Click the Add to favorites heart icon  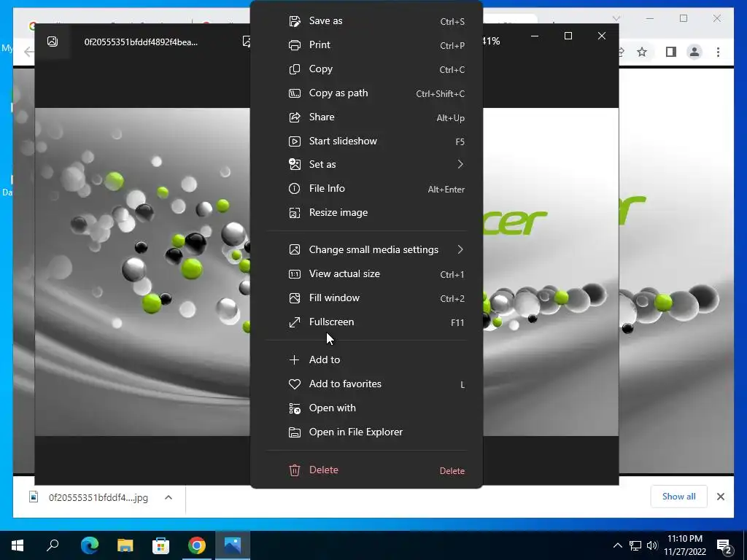tap(295, 384)
